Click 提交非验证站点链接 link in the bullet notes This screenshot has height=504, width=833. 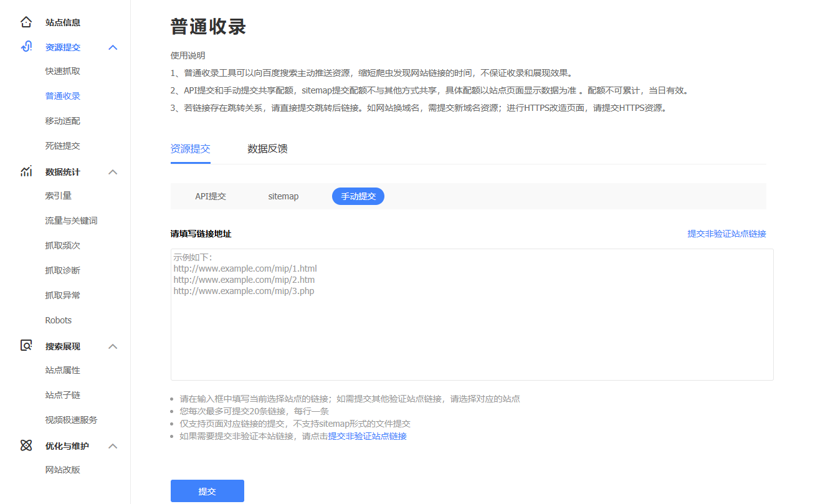(368, 436)
